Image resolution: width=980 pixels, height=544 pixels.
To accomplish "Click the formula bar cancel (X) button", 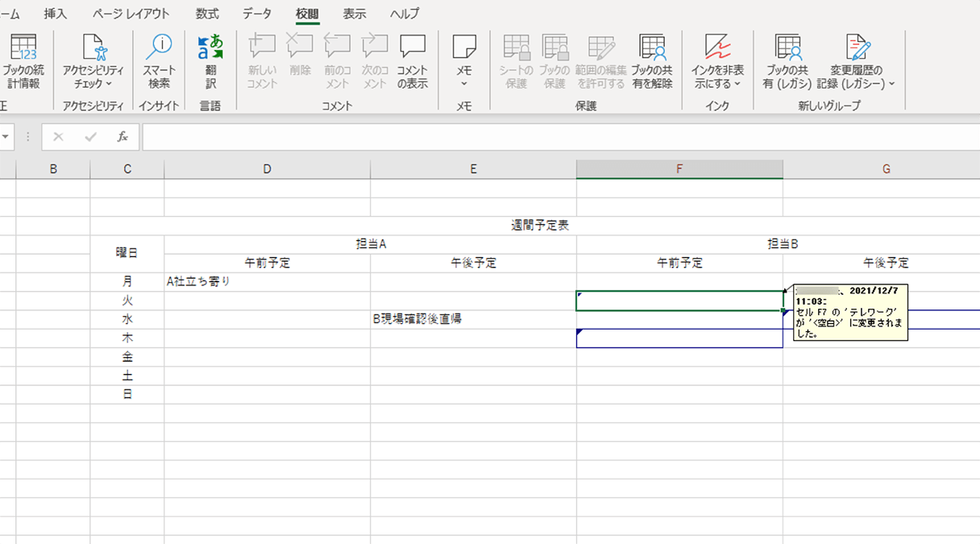I will coord(58,137).
